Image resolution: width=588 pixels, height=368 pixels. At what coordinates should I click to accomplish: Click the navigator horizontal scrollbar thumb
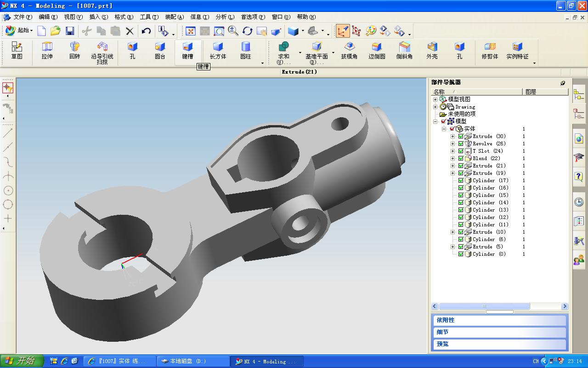(x=484, y=306)
